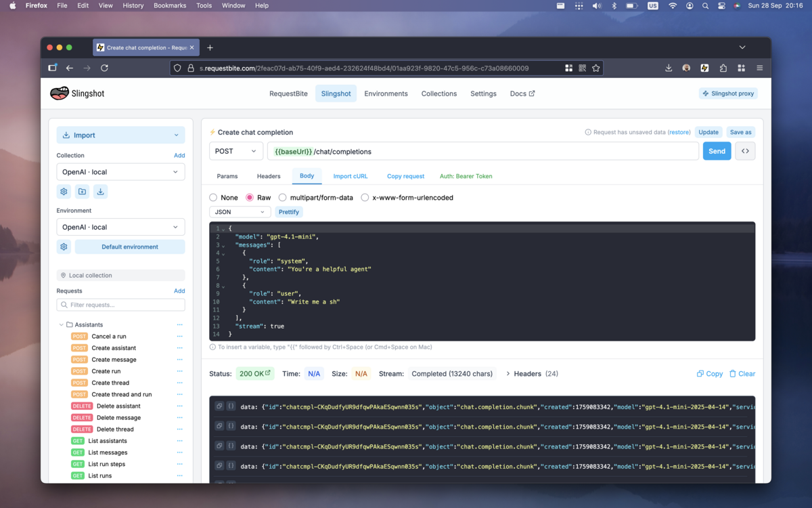Expand the response Headers section
Viewport: 812px width, 508px height.
[x=532, y=374]
